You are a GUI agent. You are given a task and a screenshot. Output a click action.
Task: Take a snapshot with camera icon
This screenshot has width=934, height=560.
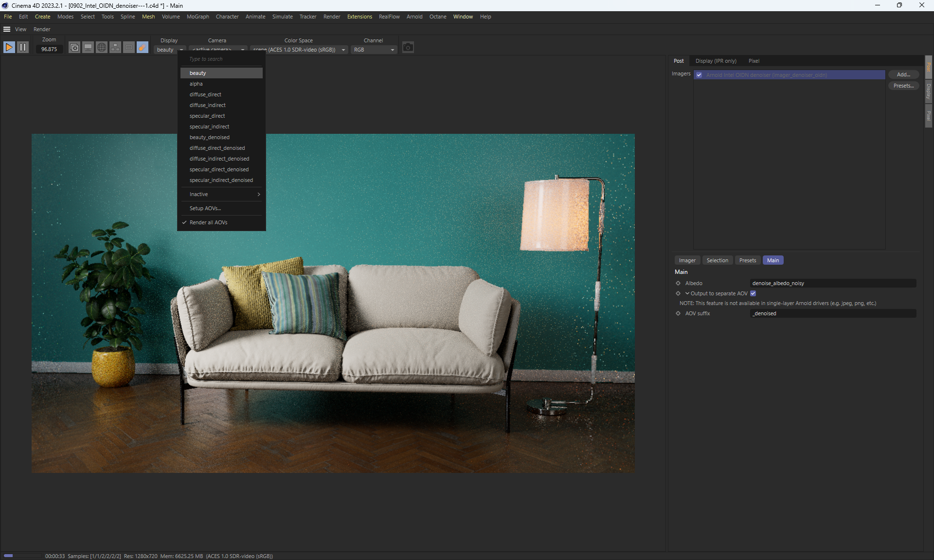point(408,47)
